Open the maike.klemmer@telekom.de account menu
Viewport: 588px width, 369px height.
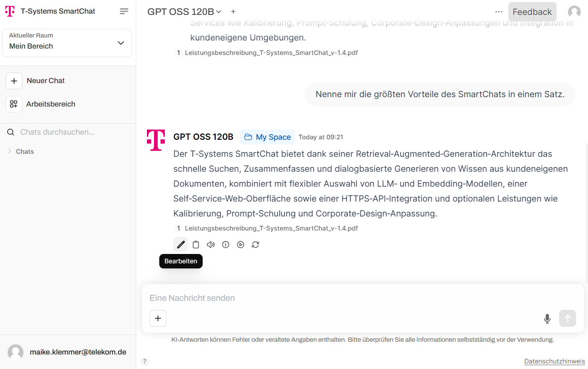tap(68, 352)
